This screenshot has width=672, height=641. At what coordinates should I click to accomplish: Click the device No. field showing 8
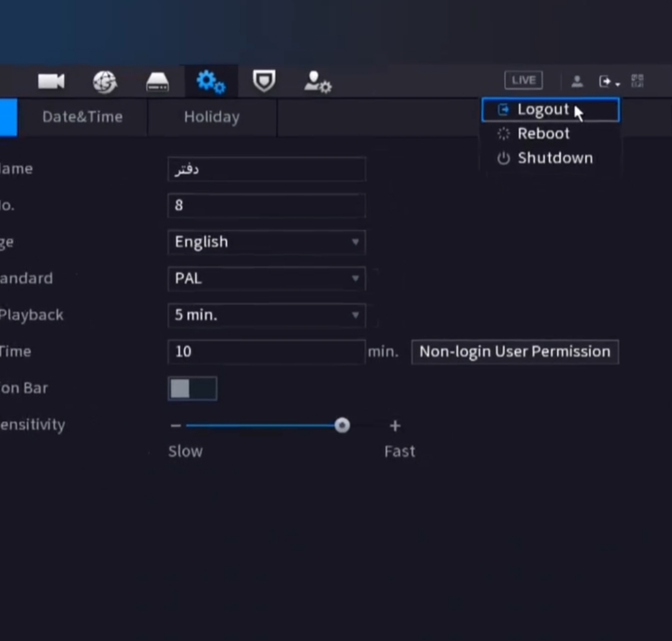266,205
